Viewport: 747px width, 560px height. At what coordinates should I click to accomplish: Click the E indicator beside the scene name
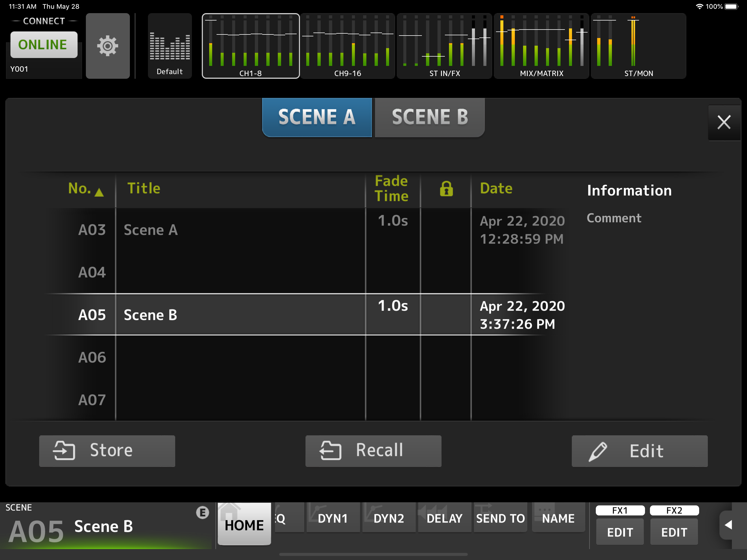coord(202,512)
